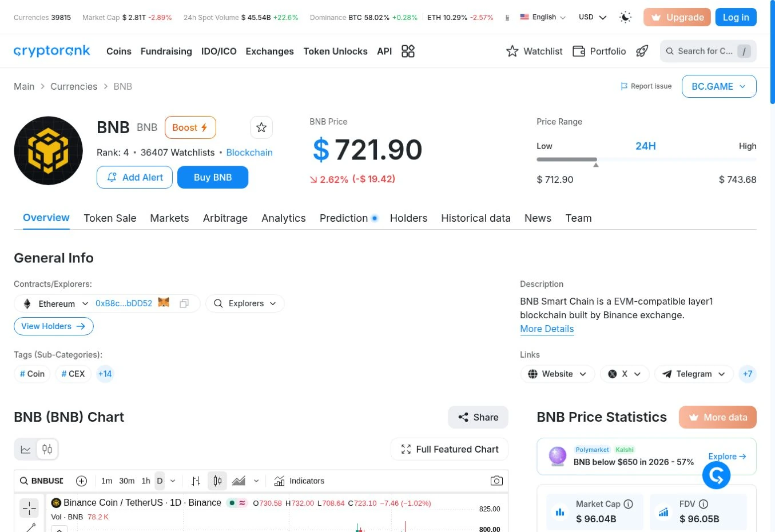Screen dimensions: 775x532
Task: Select candles style in chart toolbar
Action: (x=217, y=481)
